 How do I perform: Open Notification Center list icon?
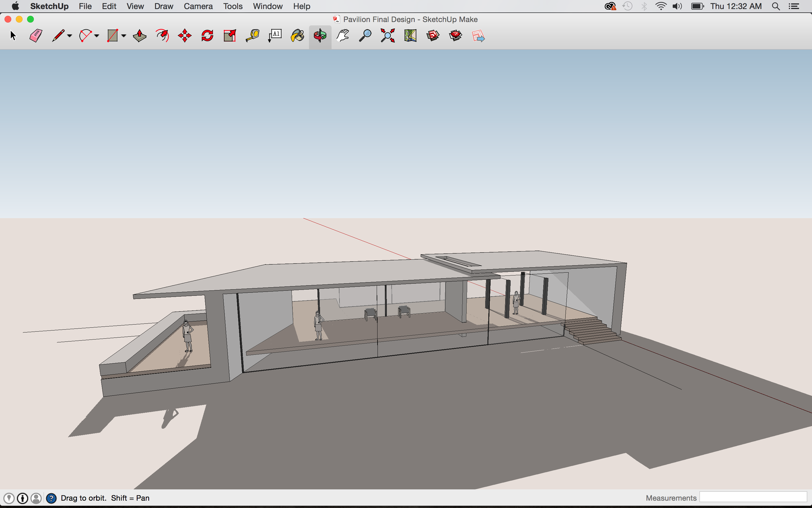(x=794, y=6)
